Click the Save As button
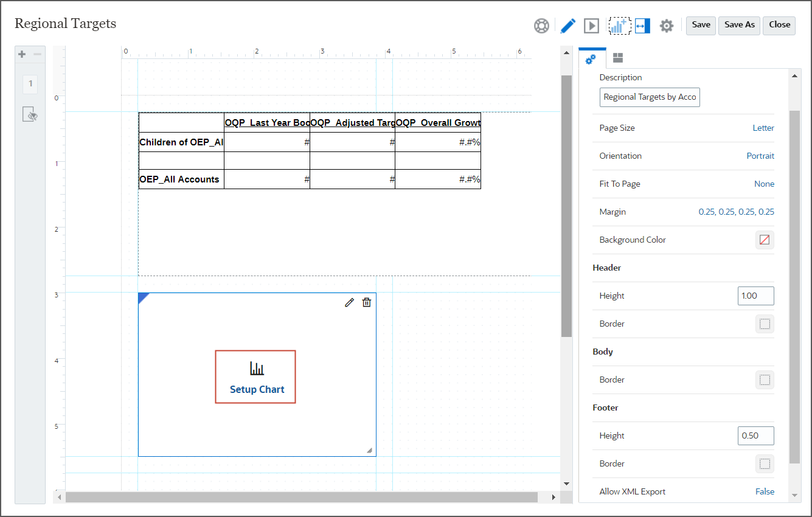The width and height of the screenshot is (812, 517). (739, 25)
